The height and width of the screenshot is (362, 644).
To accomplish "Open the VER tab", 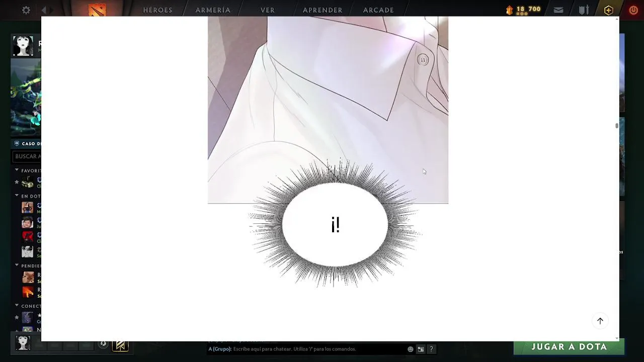I will [x=268, y=10].
